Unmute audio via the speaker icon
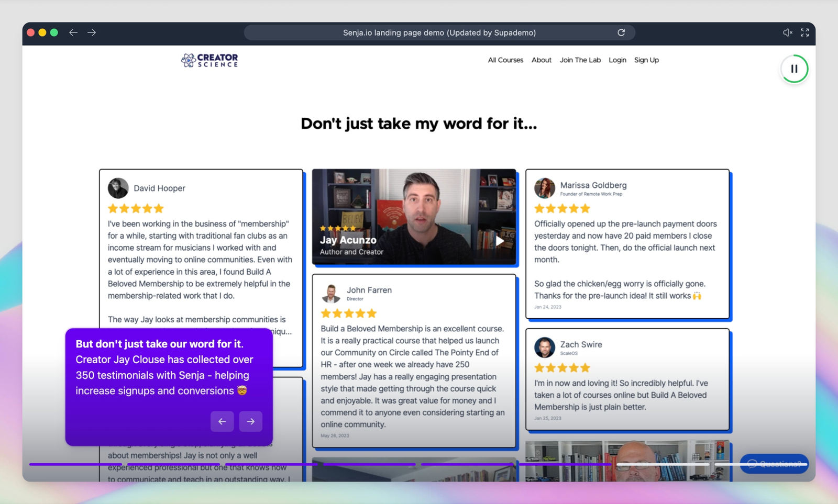The height and width of the screenshot is (504, 838). click(787, 32)
